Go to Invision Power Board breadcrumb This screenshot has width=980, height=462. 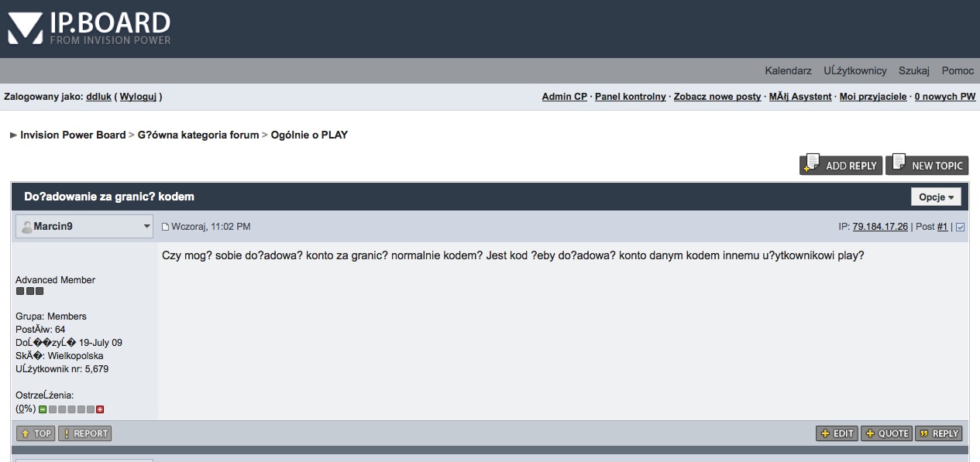pos(73,135)
